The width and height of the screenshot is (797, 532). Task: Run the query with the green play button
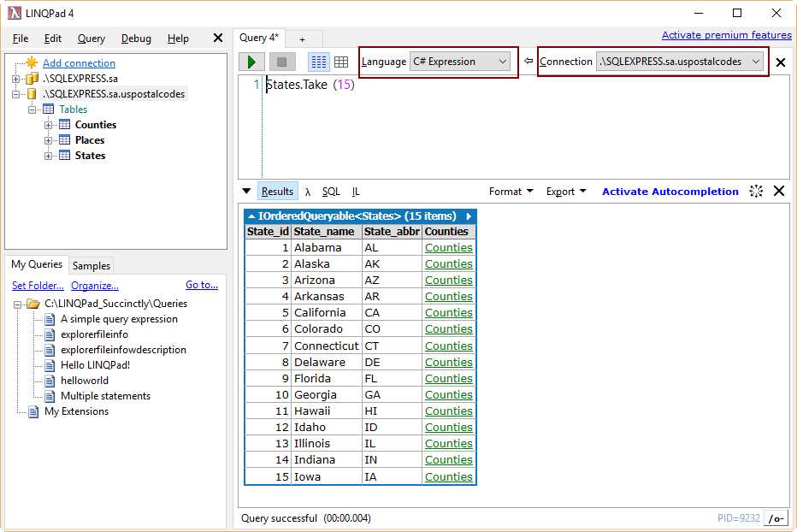251,62
